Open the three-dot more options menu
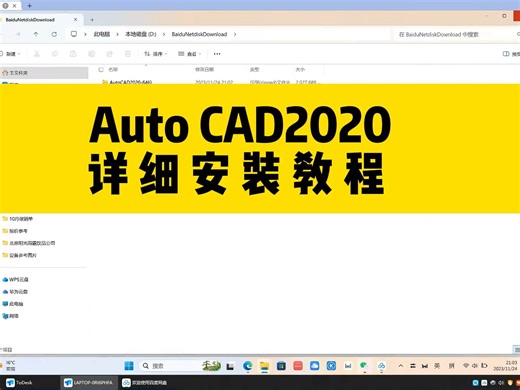 (x=217, y=54)
